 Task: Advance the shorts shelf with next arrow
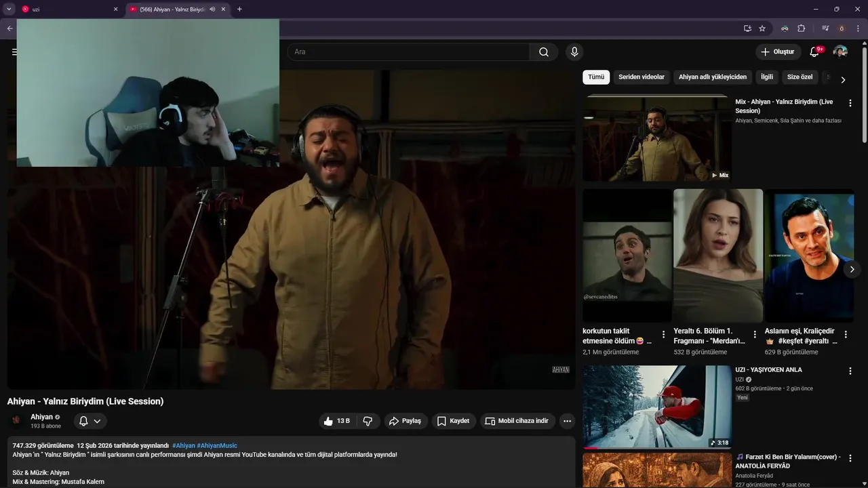pos(852,269)
